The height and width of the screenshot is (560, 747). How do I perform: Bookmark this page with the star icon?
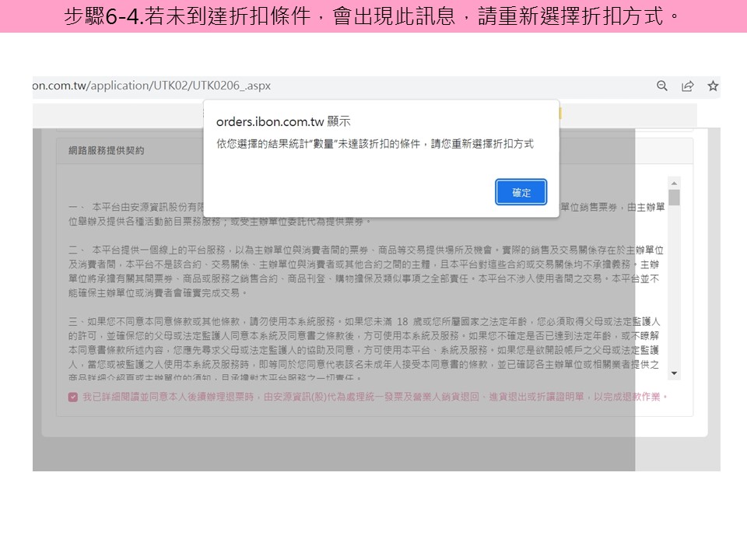[x=713, y=86]
